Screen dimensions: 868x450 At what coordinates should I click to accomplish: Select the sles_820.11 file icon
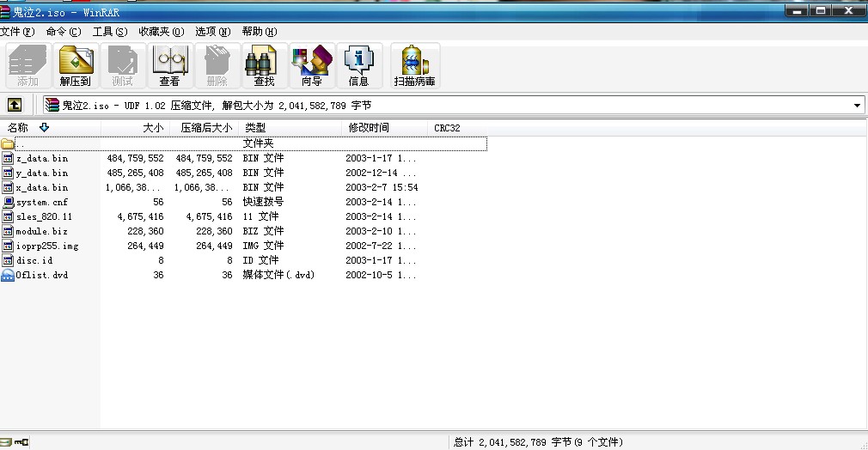[8, 216]
